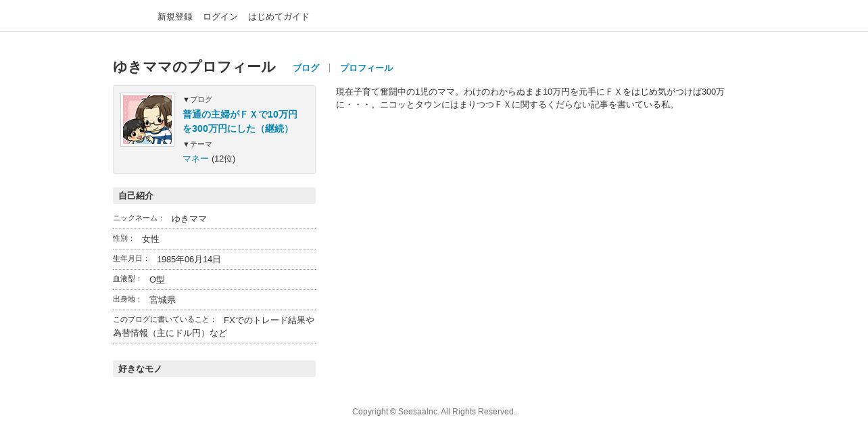868x434 pixels.
Task: Click the Copyright © SeesaaInc. footer text
Action: click(434, 412)
